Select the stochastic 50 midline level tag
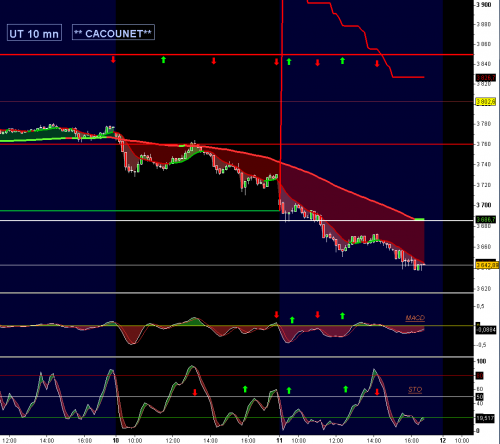Viewport: 500px width, 444px height. click(479, 397)
